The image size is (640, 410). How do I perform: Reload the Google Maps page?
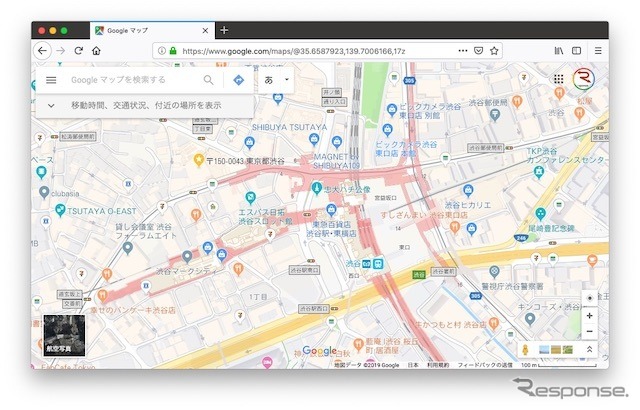pos(78,51)
